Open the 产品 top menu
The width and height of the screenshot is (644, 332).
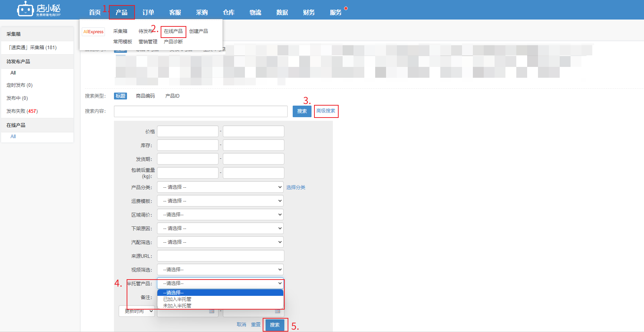pyautogui.click(x=122, y=12)
